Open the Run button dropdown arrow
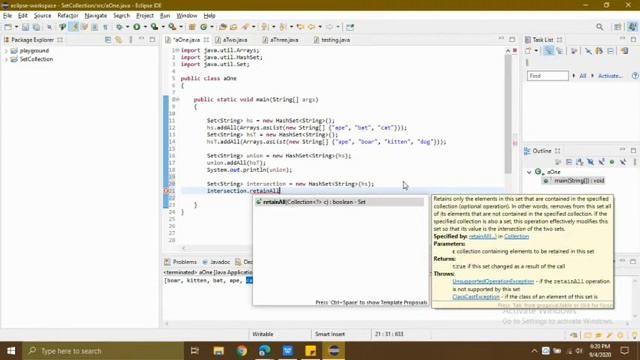Viewport: 640px width, 360px height. coord(145,27)
